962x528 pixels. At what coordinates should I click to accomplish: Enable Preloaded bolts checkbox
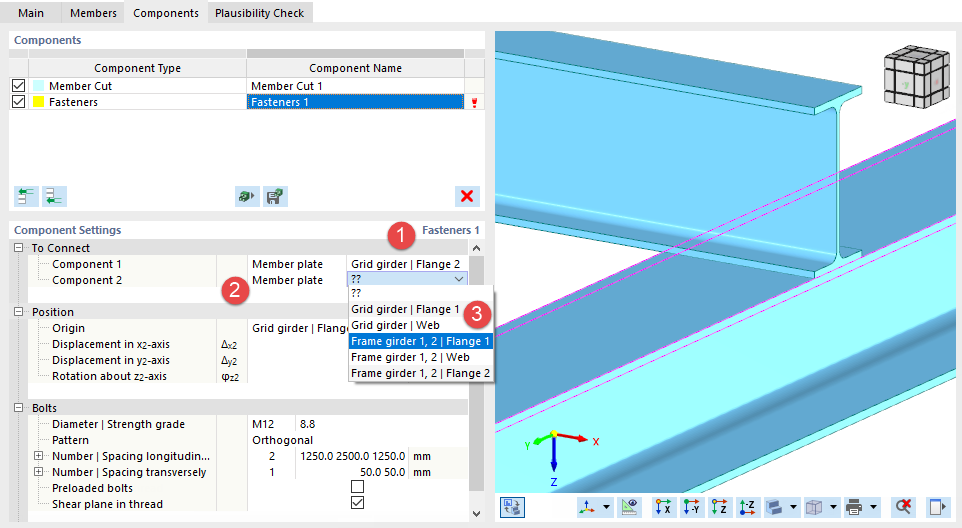pyautogui.click(x=358, y=487)
